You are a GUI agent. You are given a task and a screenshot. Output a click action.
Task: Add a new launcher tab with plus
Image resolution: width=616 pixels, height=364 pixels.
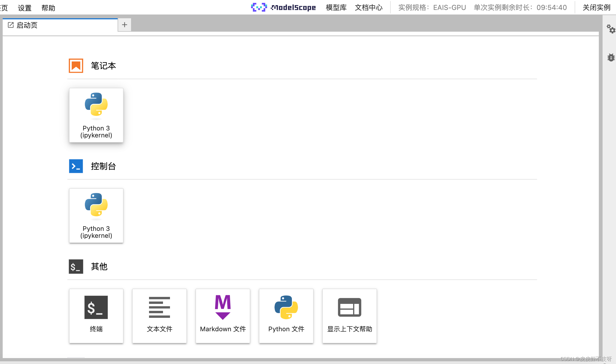click(x=125, y=25)
